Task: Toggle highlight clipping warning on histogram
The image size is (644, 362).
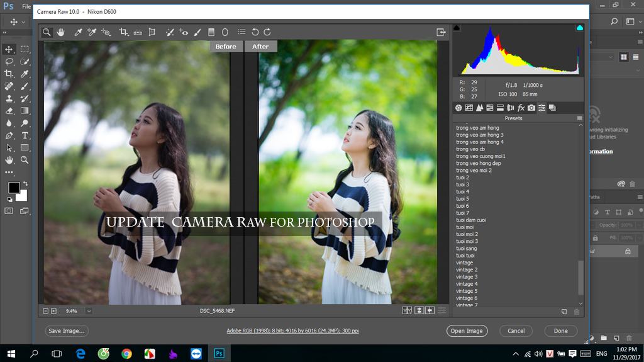Action: [x=579, y=28]
